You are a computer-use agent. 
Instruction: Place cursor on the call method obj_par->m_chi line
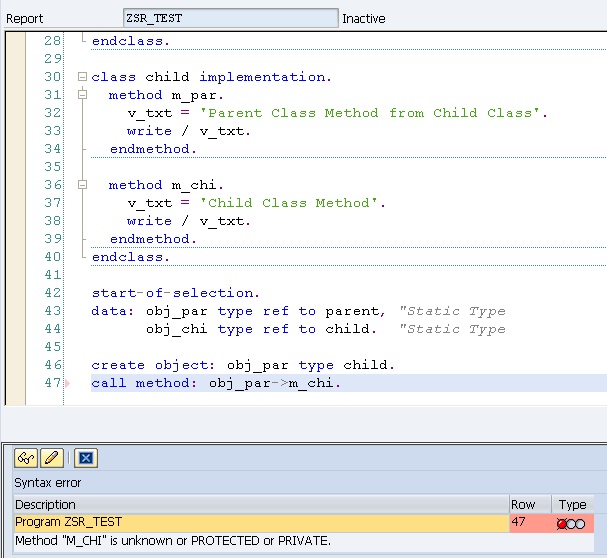(215, 383)
